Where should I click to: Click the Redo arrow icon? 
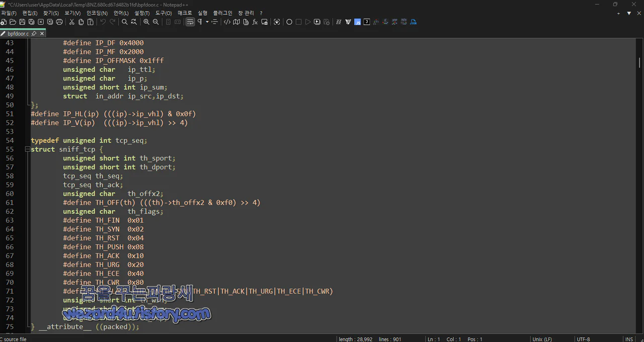112,22
